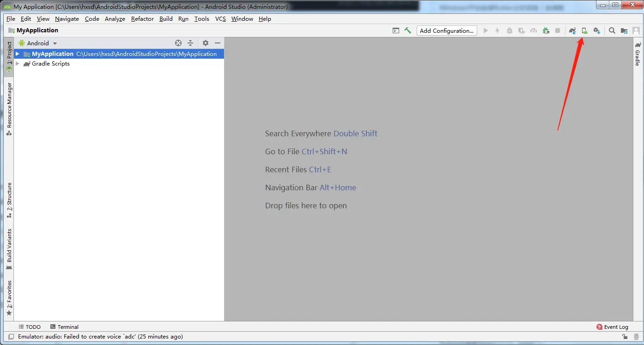The image size is (644, 345).
Task: Open the SDK Manager icon
Action: point(596,31)
